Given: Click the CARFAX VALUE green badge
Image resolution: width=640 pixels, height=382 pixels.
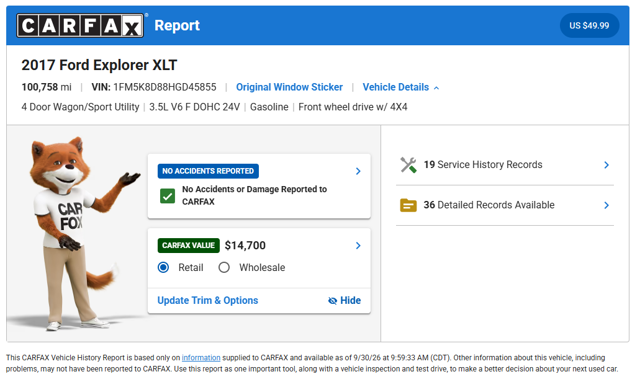Looking at the screenshot, I should [189, 245].
